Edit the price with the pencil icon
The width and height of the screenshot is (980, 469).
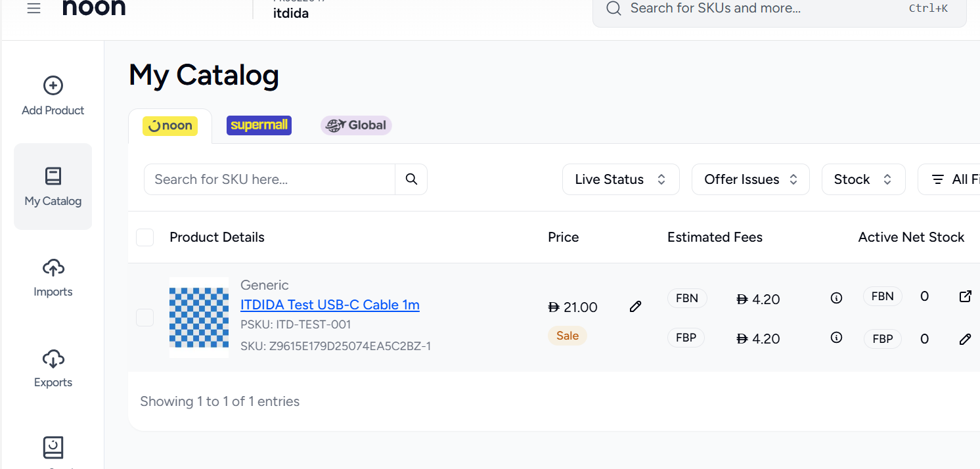(635, 307)
